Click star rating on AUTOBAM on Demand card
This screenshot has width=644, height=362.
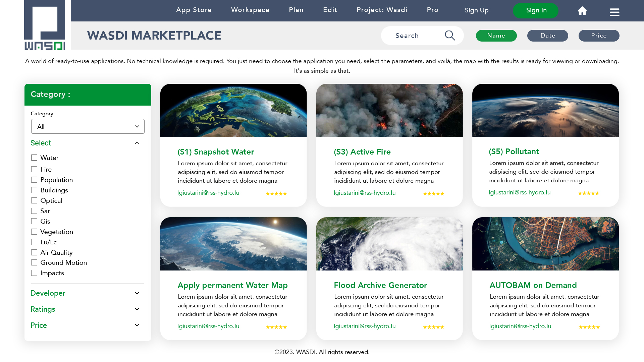point(589,327)
